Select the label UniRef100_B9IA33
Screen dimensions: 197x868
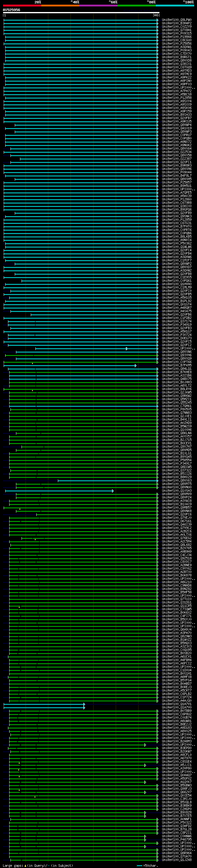pyautogui.click(x=177, y=115)
